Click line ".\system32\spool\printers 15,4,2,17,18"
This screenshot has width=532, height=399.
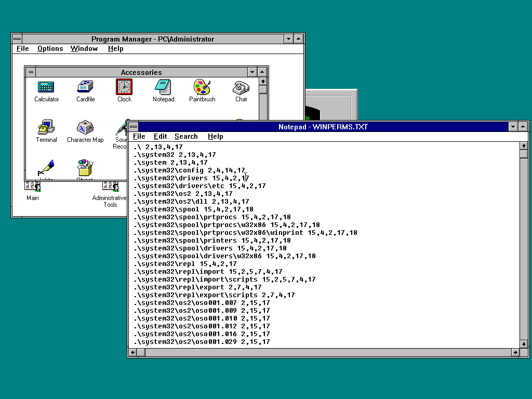212,241
